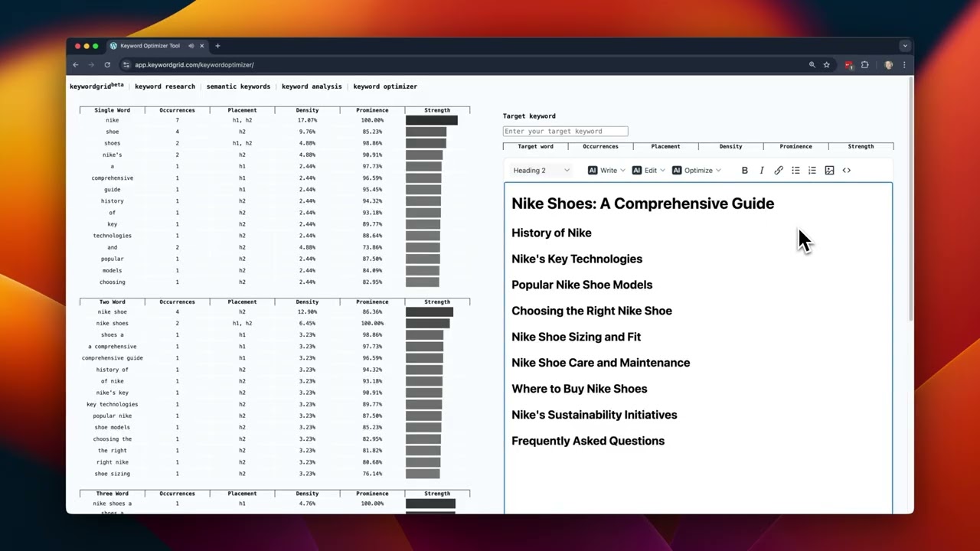This screenshot has width=980, height=551.
Task: Click the 17.07% density value
Action: (x=307, y=120)
